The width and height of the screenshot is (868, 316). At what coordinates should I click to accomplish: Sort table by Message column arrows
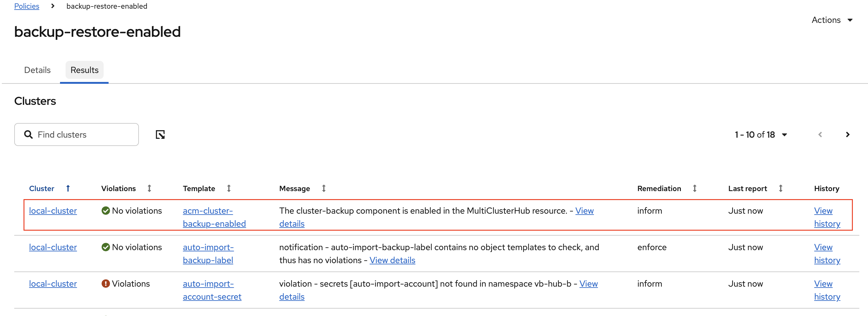click(x=324, y=188)
